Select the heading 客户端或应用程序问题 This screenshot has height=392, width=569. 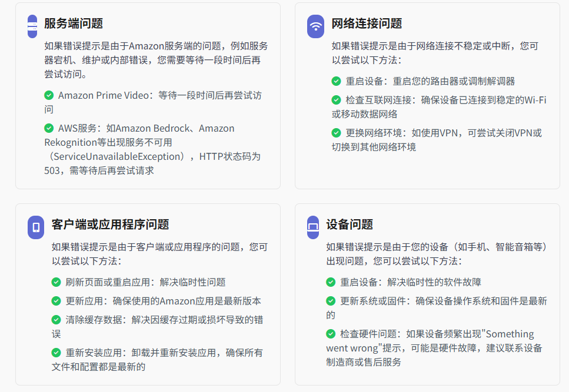click(110, 225)
